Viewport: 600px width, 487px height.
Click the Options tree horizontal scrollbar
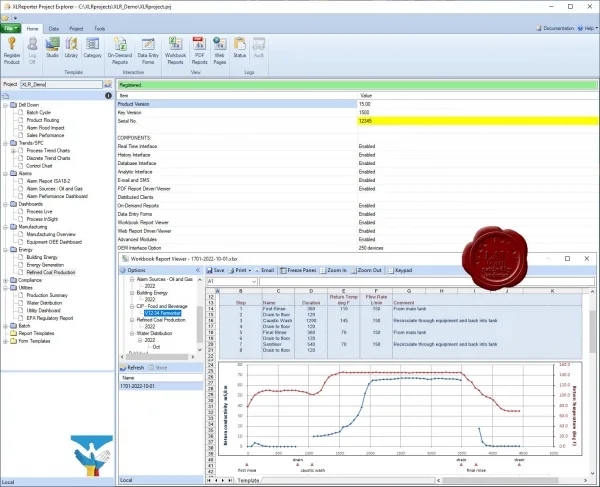(x=157, y=357)
